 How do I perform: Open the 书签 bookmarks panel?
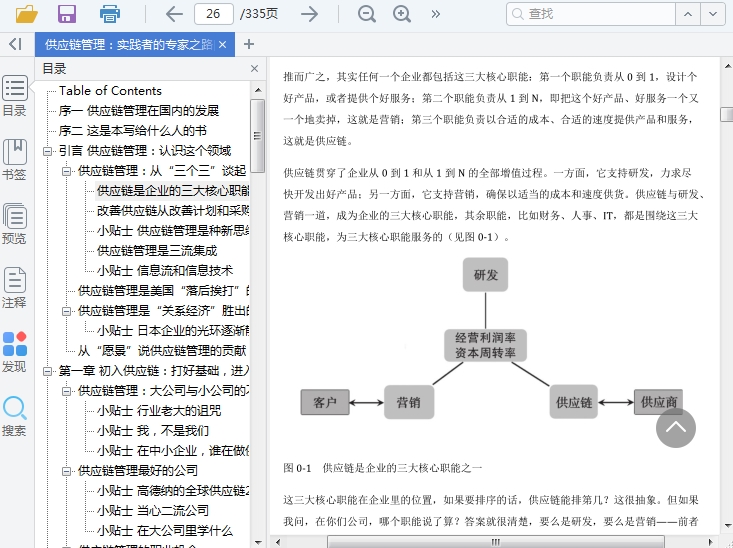click(x=15, y=160)
